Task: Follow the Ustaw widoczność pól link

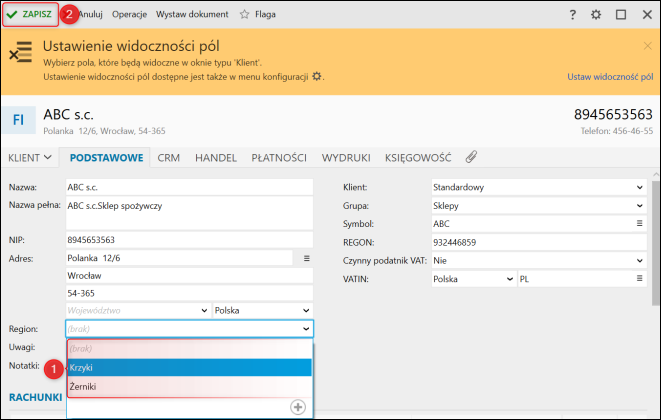Action: (609, 76)
